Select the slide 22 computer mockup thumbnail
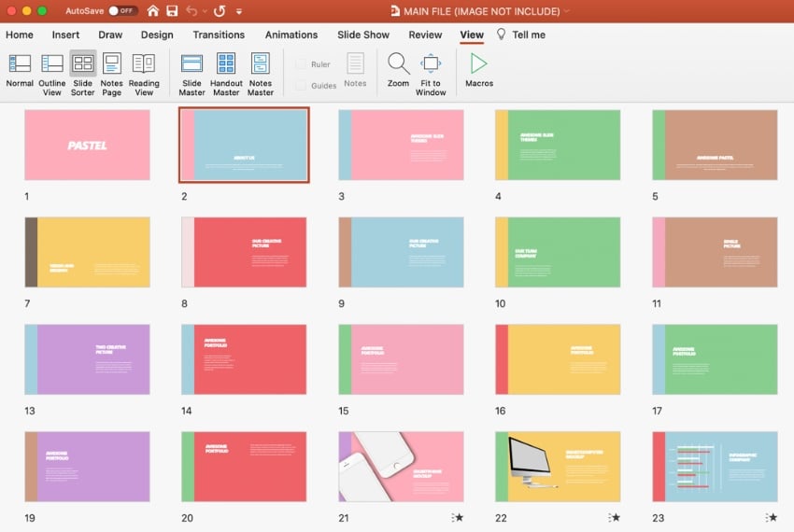This screenshot has height=532, width=794. coord(558,467)
